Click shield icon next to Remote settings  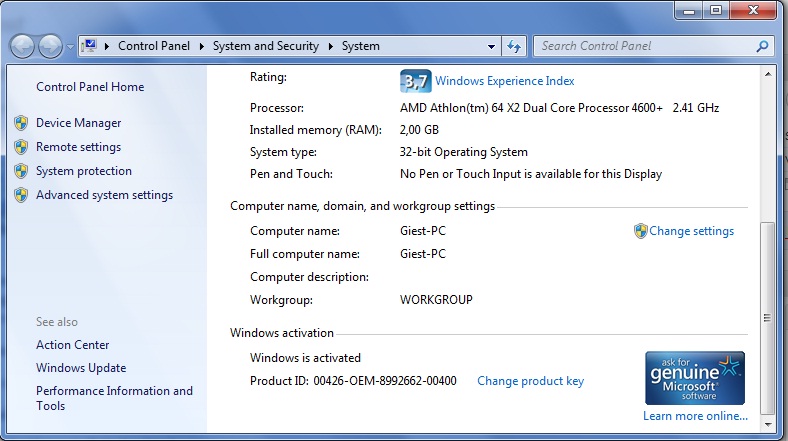tap(21, 147)
